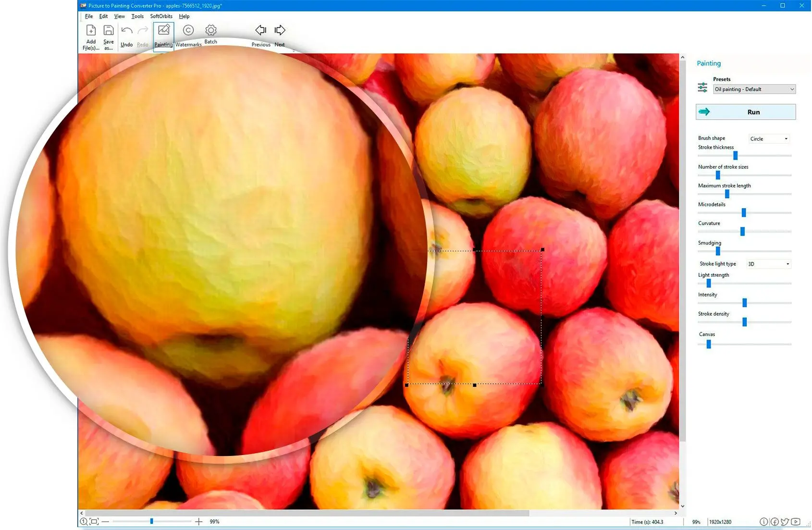Viewport: 812px width, 530px height.
Task: Click the fit to window icon
Action: tap(94, 521)
